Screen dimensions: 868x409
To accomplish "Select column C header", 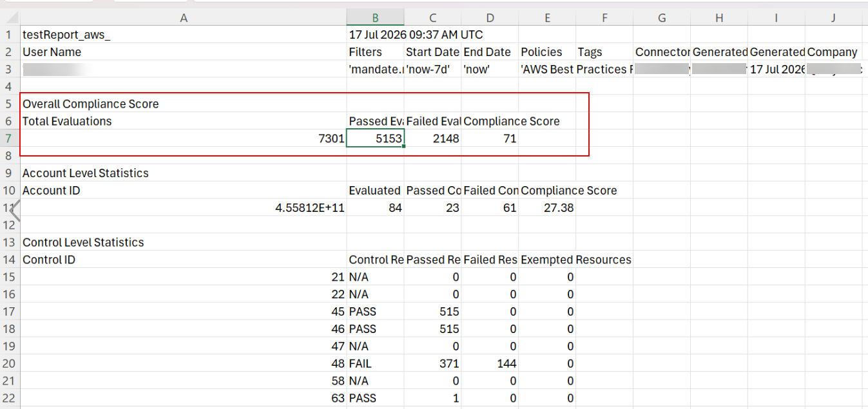I will 433,18.
